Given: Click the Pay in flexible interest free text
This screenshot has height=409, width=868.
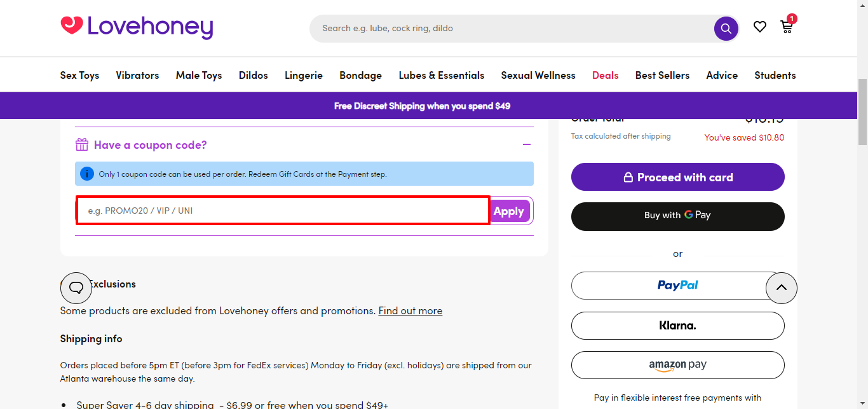Looking at the screenshot, I should (678, 398).
